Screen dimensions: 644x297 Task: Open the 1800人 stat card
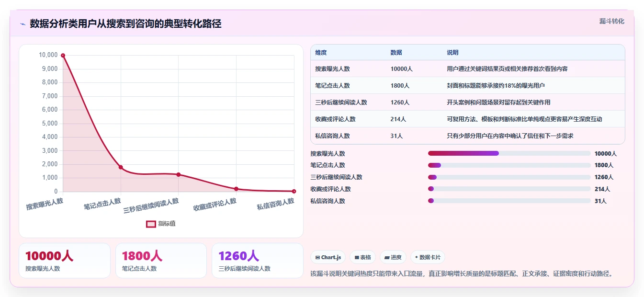(161, 261)
